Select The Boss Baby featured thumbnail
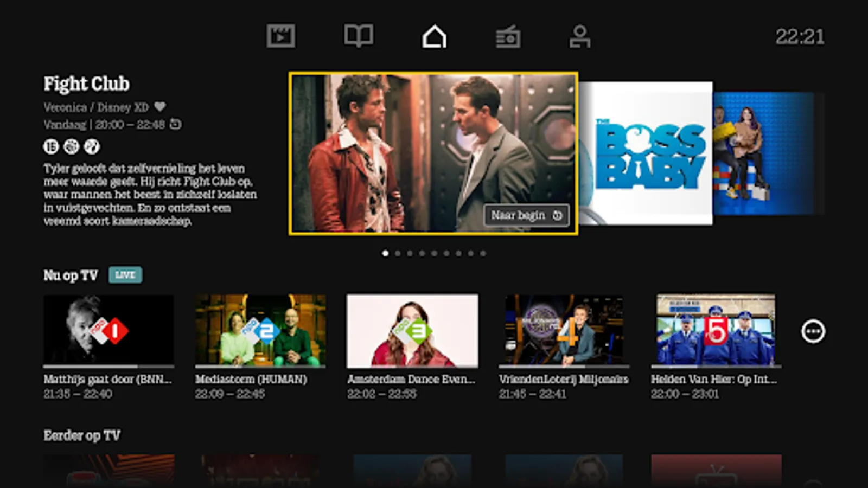Image resolution: width=868 pixels, height=488 pixels. coord(646,153)
